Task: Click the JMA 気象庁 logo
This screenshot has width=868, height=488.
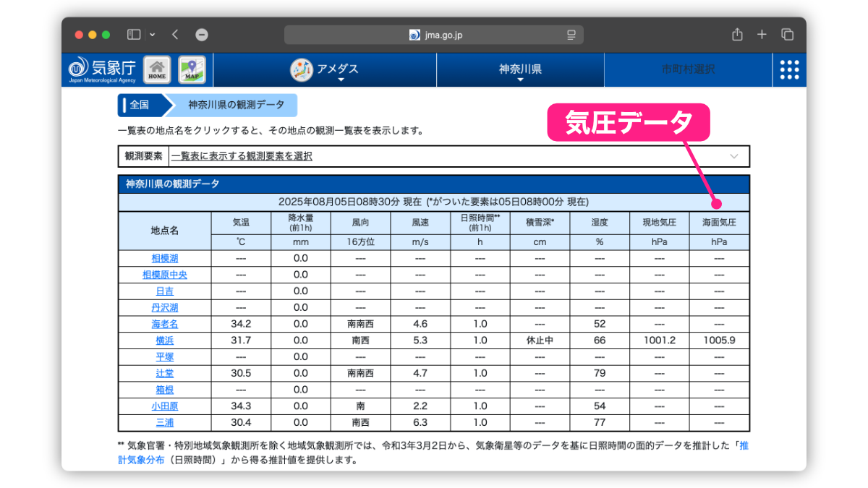Action: 102,69
